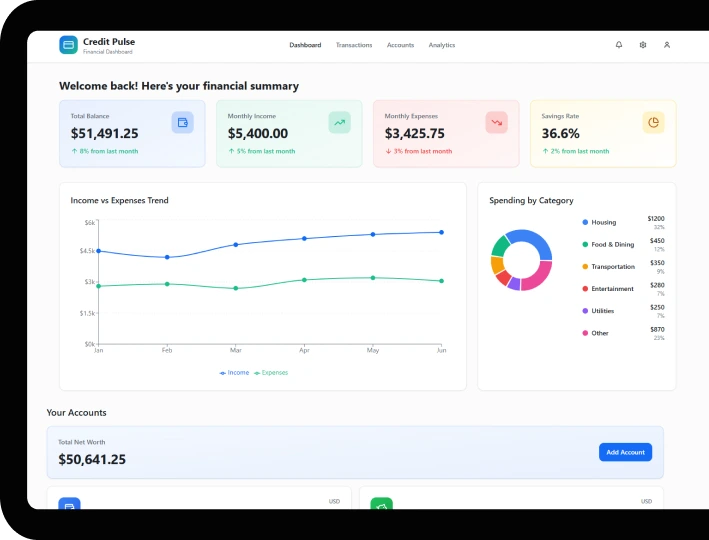Click the Total Balance value $51,491.25

(x=104, y=133)
